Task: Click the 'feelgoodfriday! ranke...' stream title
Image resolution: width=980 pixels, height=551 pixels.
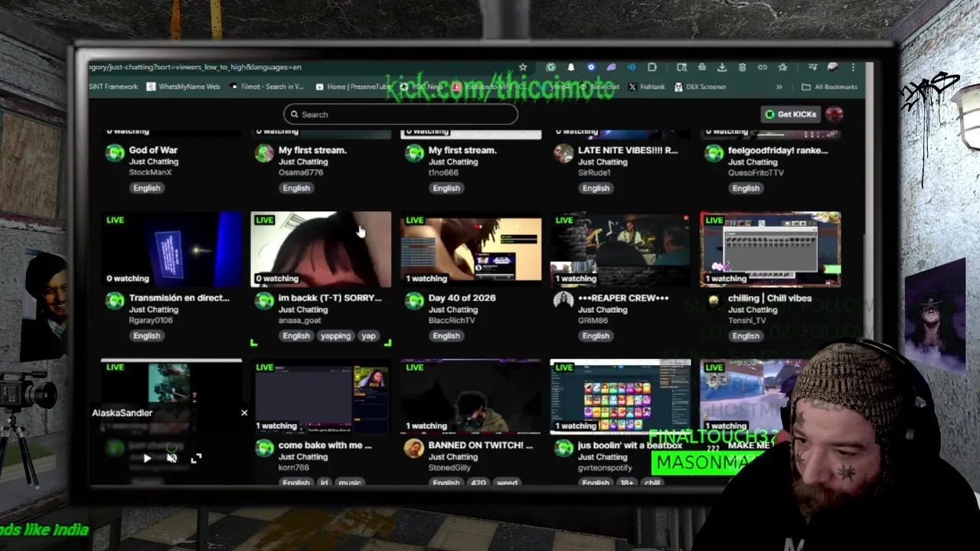Action: click(x=778, y=150)
